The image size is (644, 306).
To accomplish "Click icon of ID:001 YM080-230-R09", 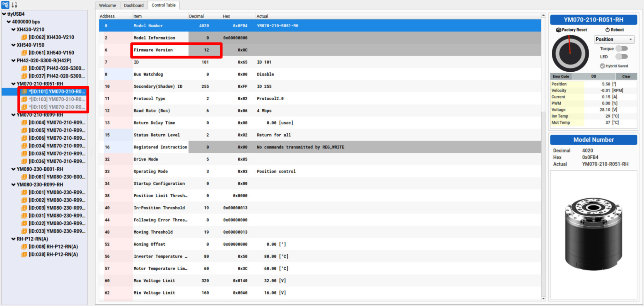I will 24,192.
